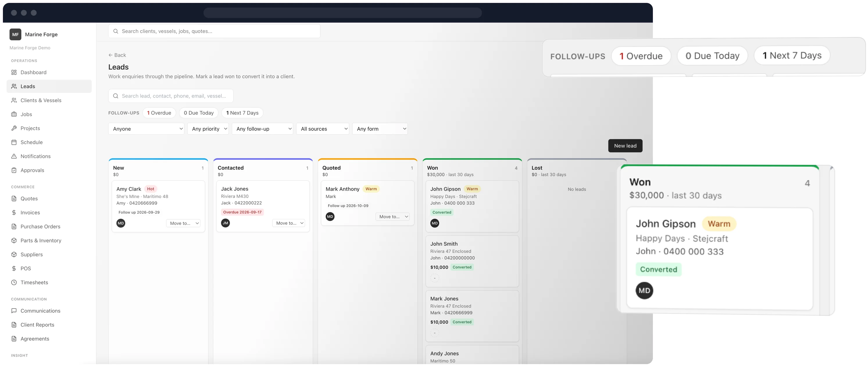Image resolution: width=868 pixels, height=367 pixels.
Task: Click JM avatar on Jack Jones card
Action: coord(225,223)
